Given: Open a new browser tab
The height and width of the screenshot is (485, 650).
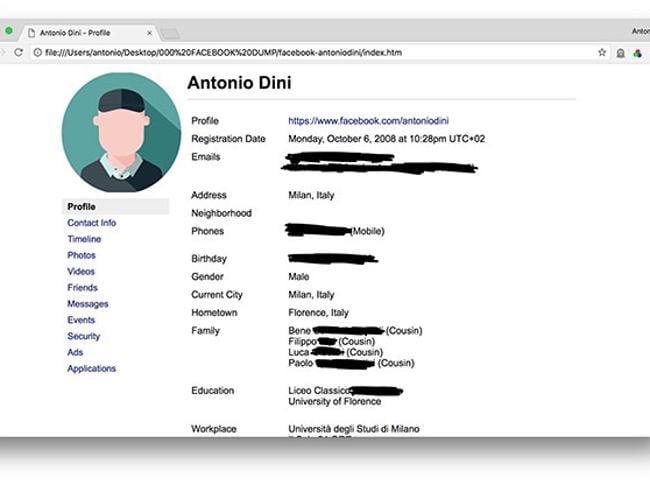Looking at the screenshot, I should click(x=170, y=33).
